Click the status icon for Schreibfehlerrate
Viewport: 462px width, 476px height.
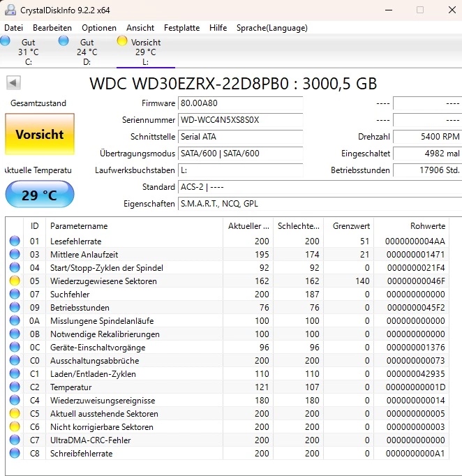click(15, 453)
